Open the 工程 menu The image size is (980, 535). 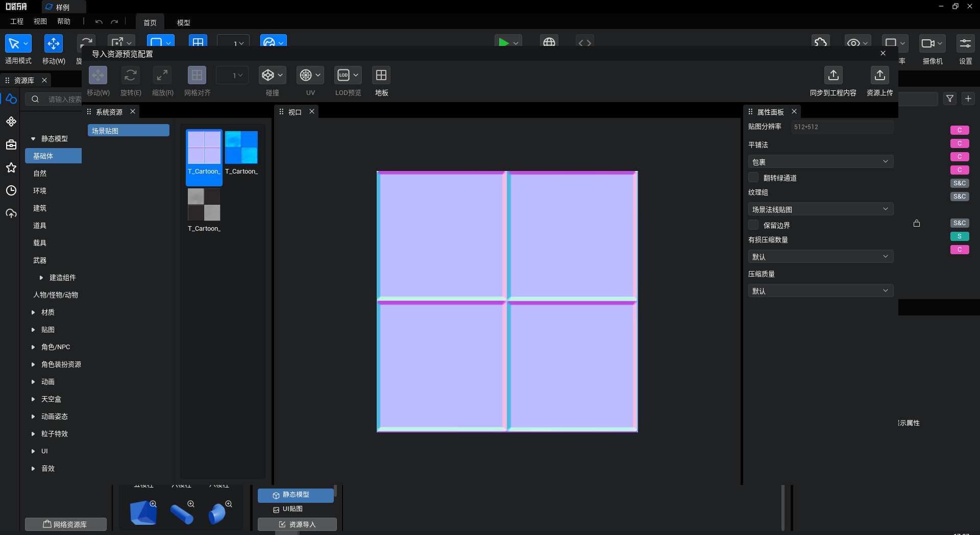pyautogui.click(x=17, y=21)
